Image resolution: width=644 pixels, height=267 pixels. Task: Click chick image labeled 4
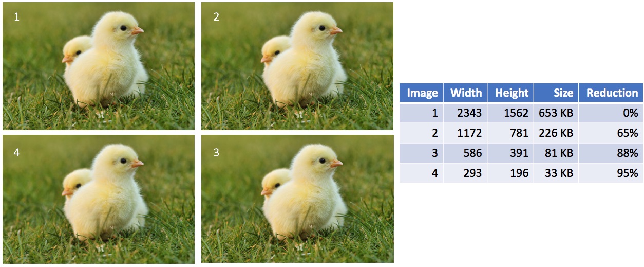[x=99, y=199]
